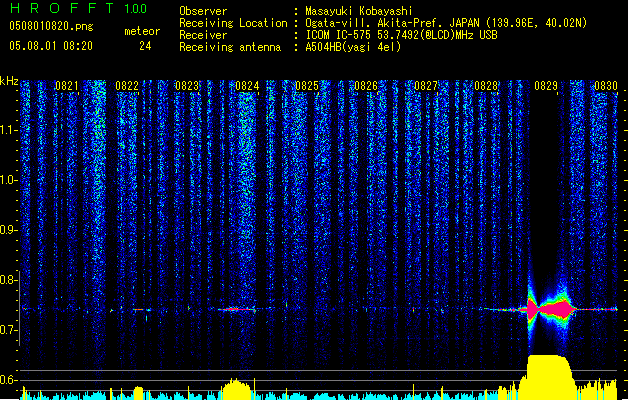Image resolution: width=629 pixels, height=400 pixels.
Task: Click the 1.0 kHz axis label
Action: (7, 180)
